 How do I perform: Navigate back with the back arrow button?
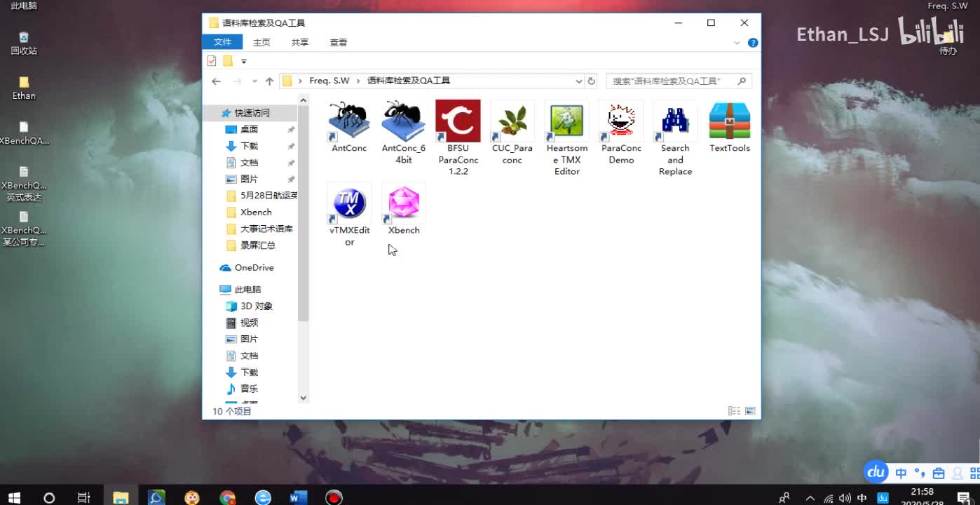point(217,81)
